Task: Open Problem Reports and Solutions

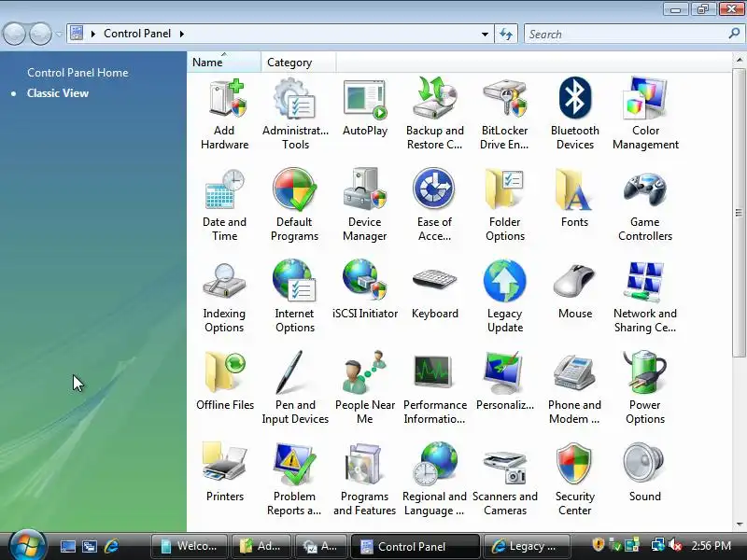Action: coord(294,479)
